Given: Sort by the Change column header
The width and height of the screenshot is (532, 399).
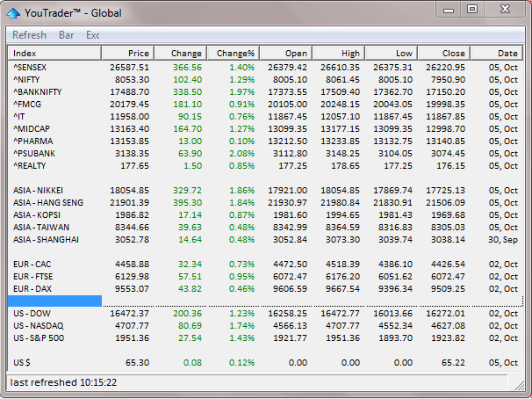Looking at the screenshot, I should click(x=181, y=54).
